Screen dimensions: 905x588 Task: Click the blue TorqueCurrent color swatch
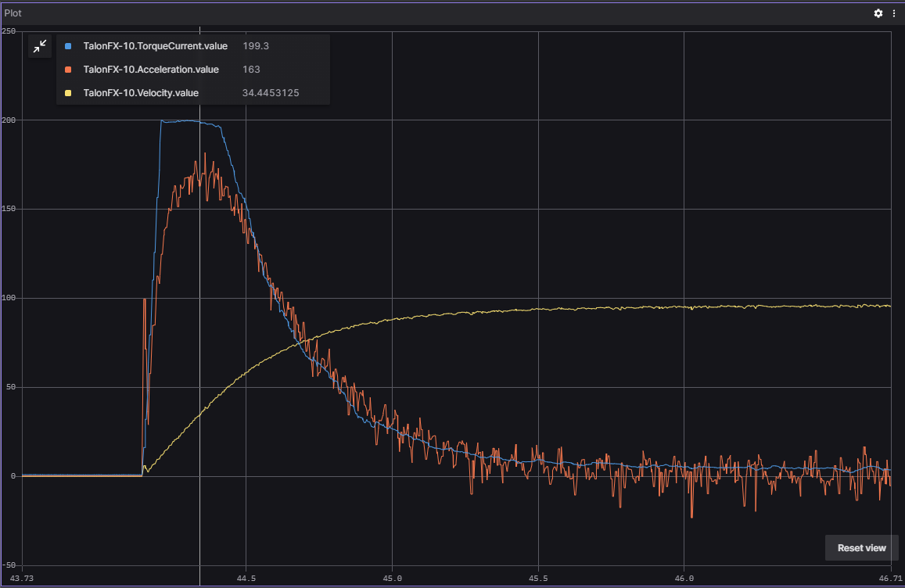pyautogui.click(x=68, y=46)
